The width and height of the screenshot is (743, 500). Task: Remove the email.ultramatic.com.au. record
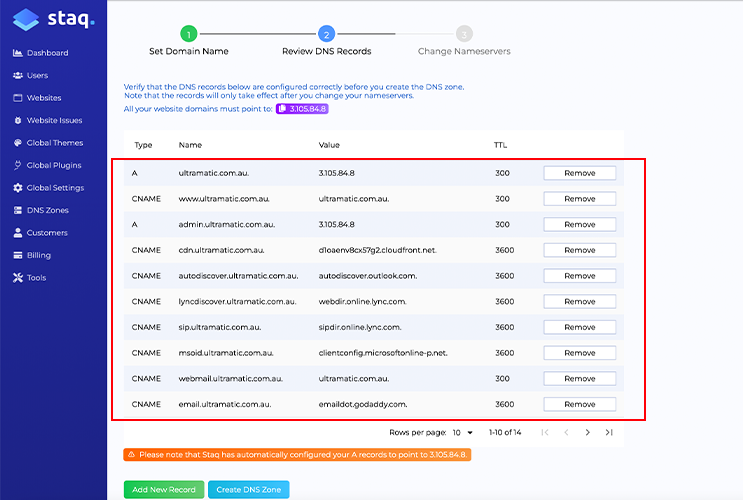pos(580,404)
